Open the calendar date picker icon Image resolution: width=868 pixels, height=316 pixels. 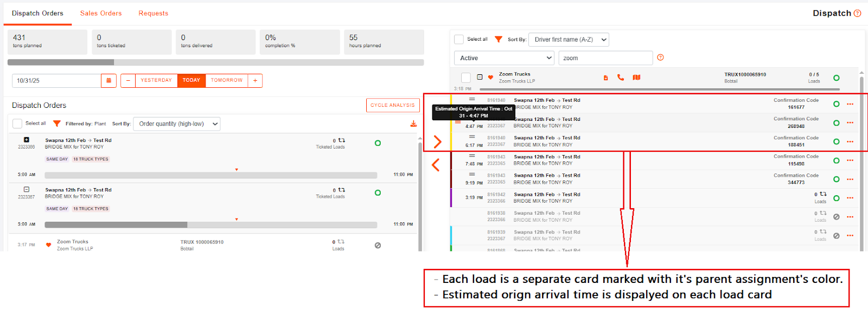tap(108, 81)
